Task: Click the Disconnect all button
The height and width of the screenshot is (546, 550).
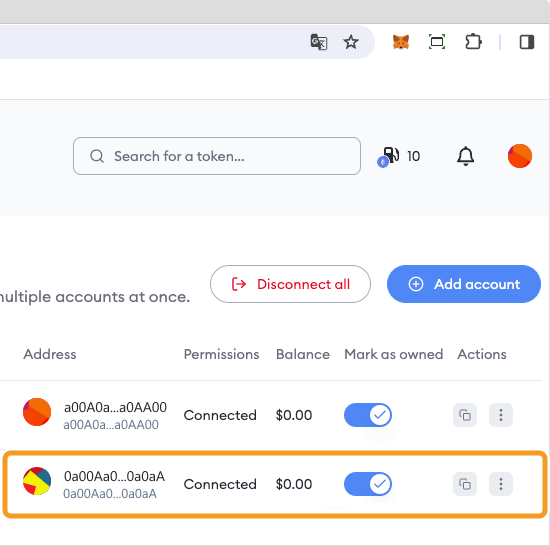Action: (x=290, y=284)
